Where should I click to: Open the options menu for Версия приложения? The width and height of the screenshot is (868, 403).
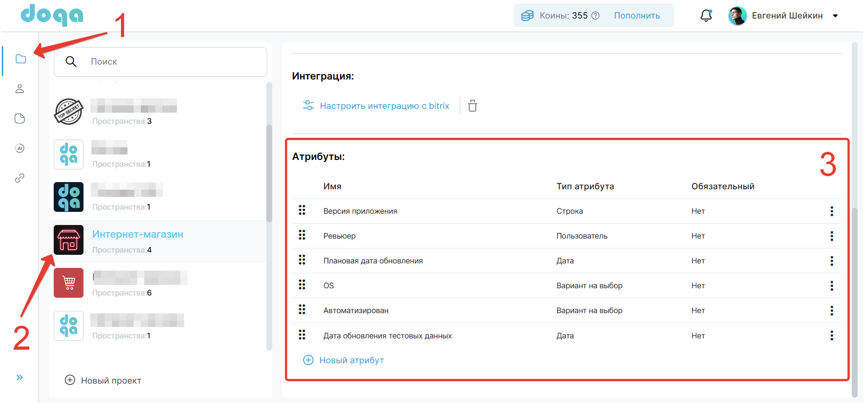click(x=831, y=211)
